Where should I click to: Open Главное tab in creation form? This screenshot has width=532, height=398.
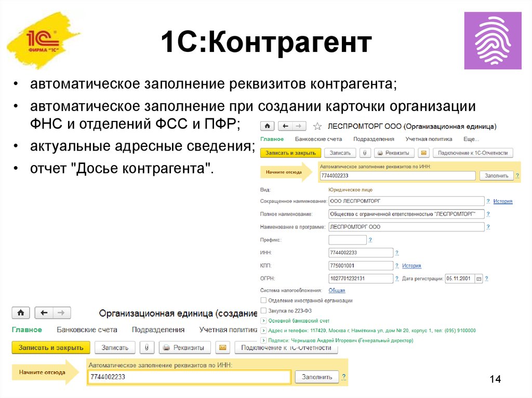pos(27,330)
